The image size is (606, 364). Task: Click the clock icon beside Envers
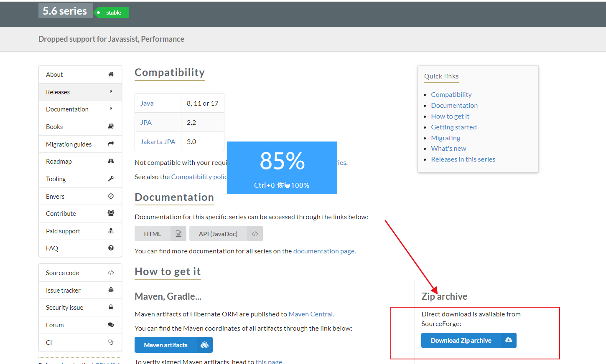(x=111, y=196)
